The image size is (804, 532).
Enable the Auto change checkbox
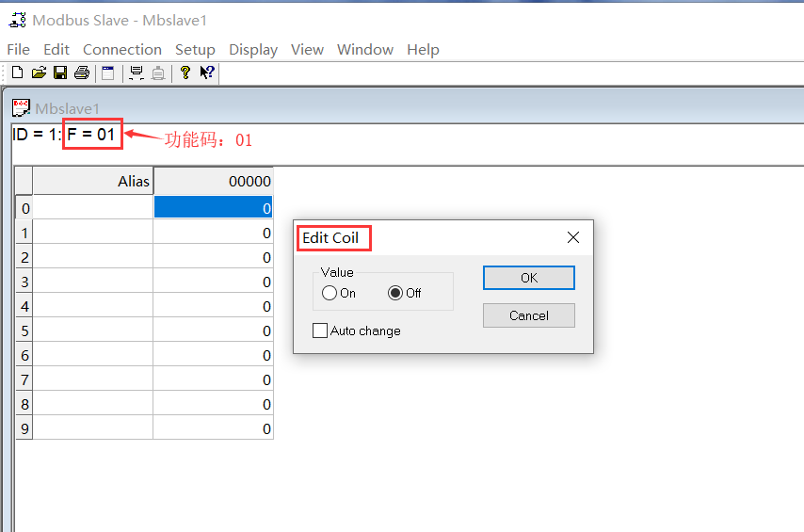point(320,330)
